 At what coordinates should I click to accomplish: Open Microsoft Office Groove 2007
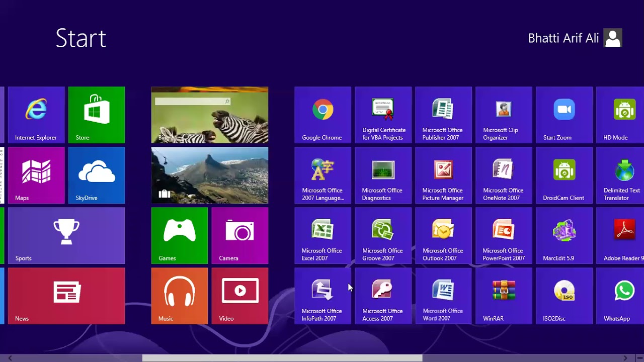coord(383,236)
